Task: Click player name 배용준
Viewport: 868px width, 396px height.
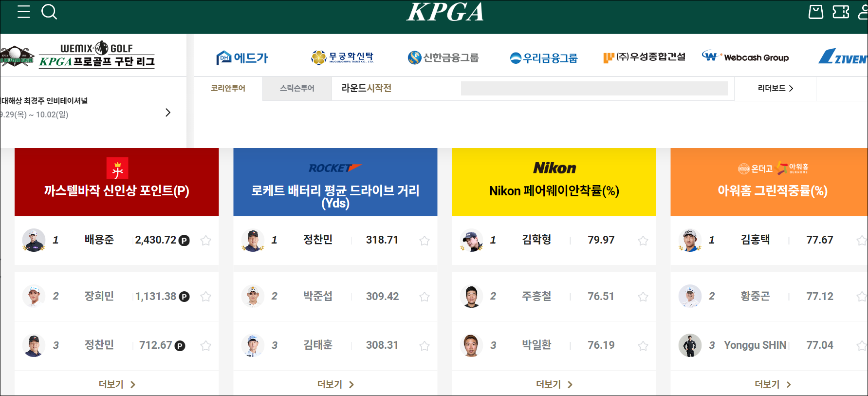Action: click(x=99, y=240)
